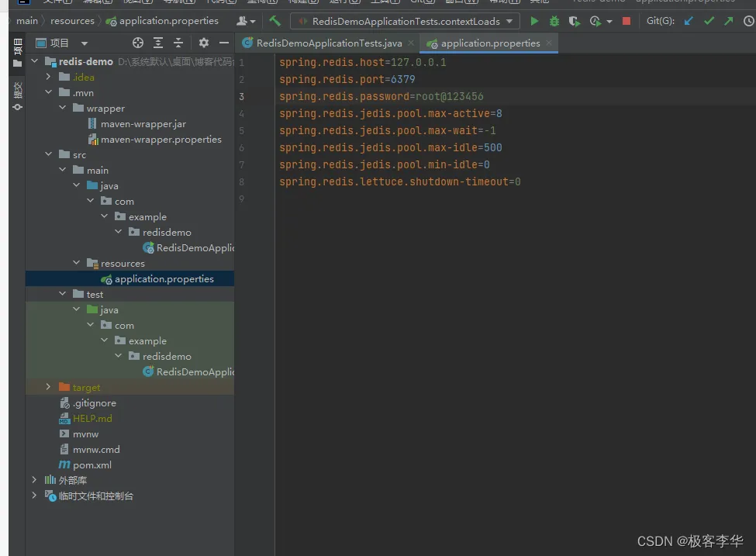This screenshot has width=756, height=556.
Task: Expand the .idea folder
Action: 49,77
